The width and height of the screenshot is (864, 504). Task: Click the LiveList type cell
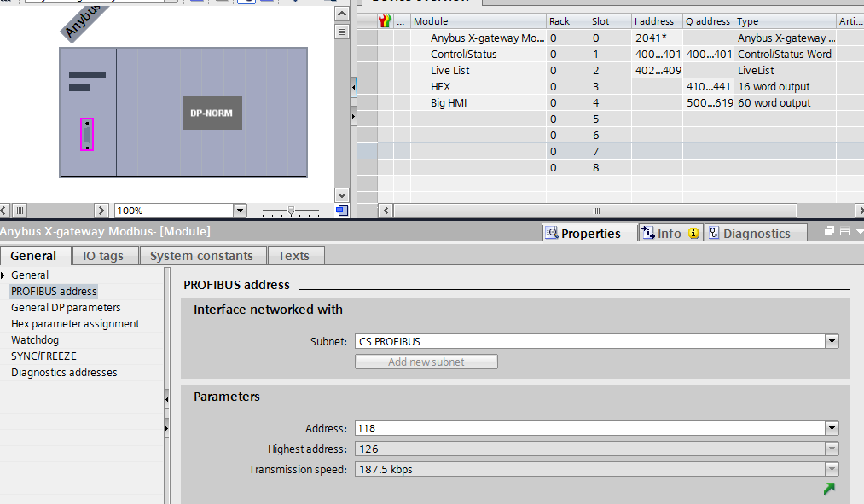point(785,71)
